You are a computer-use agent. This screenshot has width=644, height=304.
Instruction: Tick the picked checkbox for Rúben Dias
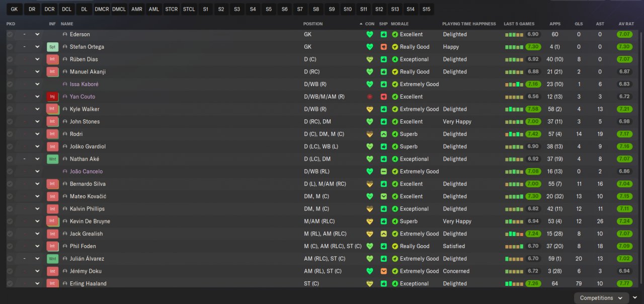pos(10,59)
